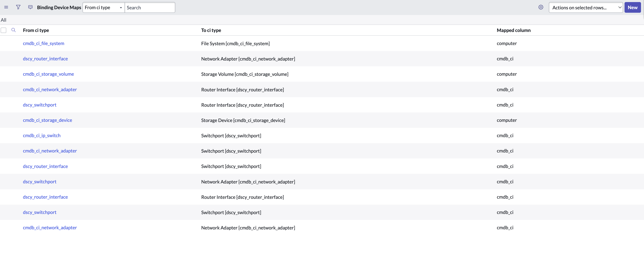Open dscy_switchport row with Router Interface target
644x256 pixels.
coord(40,105)
